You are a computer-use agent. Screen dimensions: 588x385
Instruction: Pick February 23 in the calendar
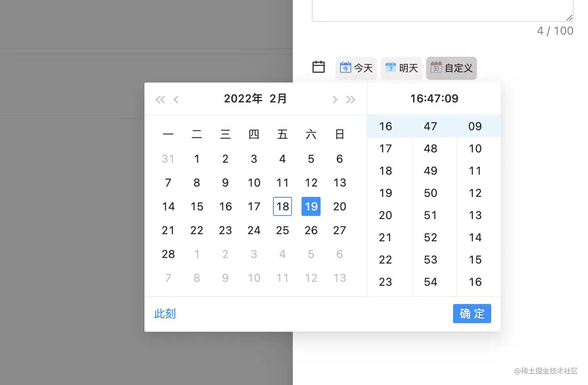[x=225, y=230]
